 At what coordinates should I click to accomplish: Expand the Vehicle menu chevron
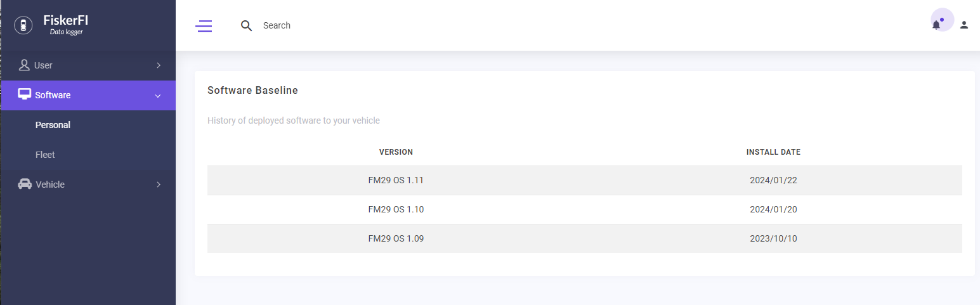(159, 185)
